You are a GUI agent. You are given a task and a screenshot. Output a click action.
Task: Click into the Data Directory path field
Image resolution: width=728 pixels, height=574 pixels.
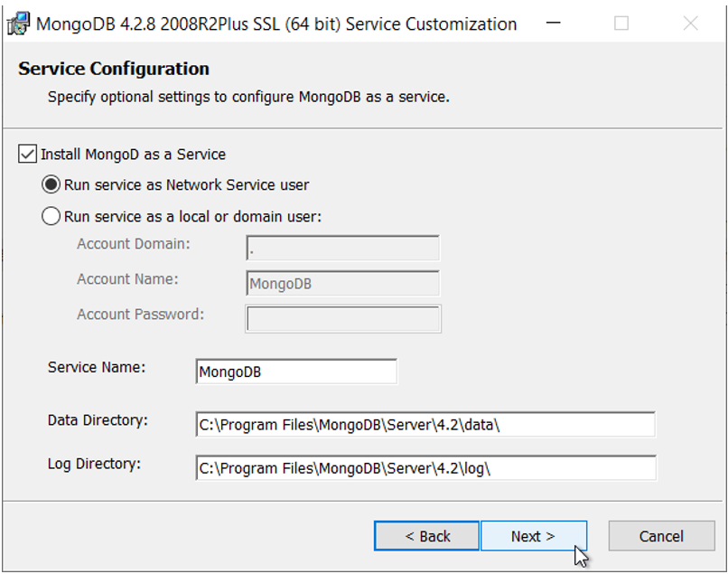(425, 424)
